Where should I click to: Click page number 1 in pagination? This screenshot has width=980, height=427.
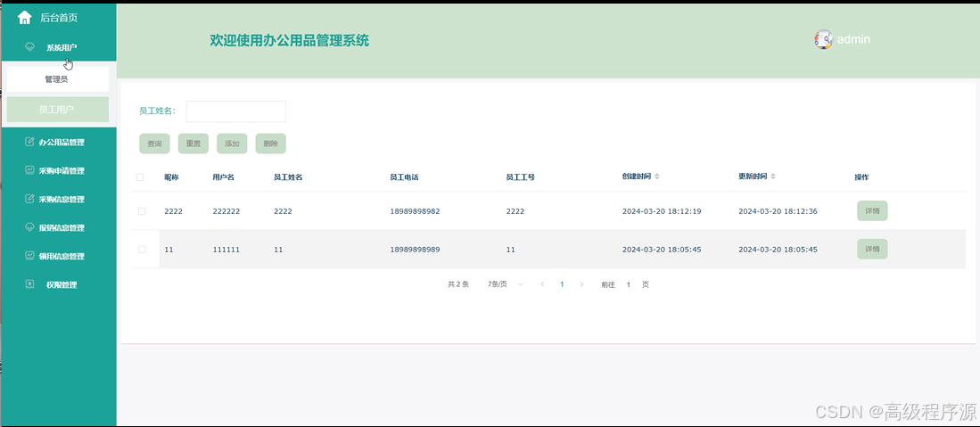[x=562, y=284]
